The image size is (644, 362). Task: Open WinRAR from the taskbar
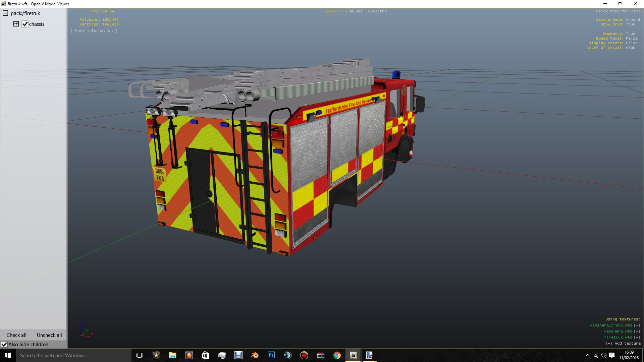pos(320,355)
